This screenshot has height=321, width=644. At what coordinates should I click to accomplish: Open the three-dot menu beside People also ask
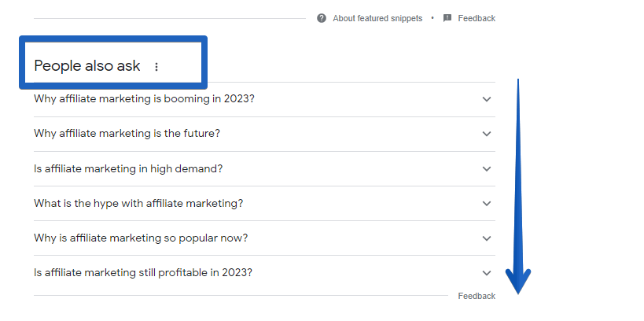pos(156,67)
